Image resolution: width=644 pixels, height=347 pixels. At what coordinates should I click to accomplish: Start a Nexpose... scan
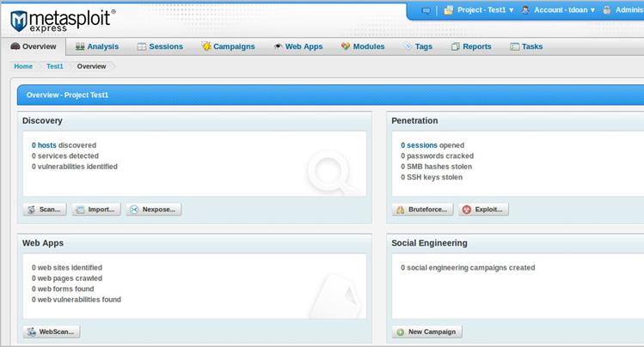(x=154, y=210)
